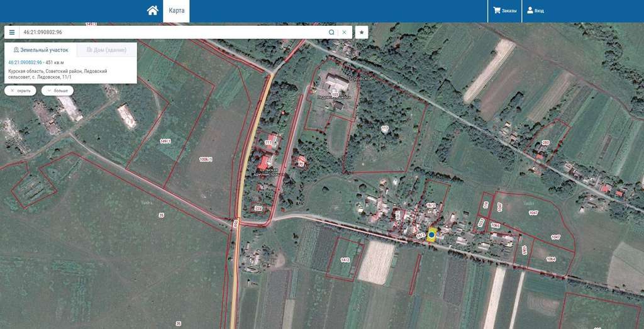Hide the info panel with скрыть
644x329 pixels.
click(x=21, y=91)
